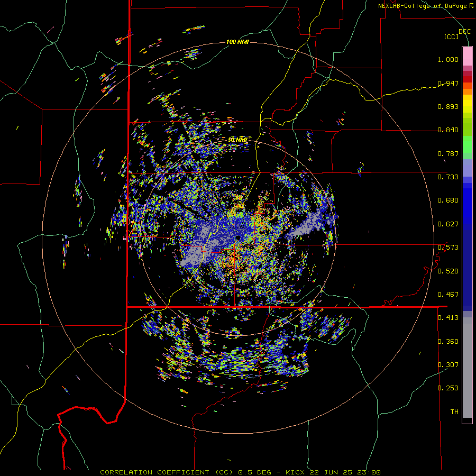This screenshot has height=476, width=476.
Task: Click the 50 NMI range ring label
Action: (237, 140)
